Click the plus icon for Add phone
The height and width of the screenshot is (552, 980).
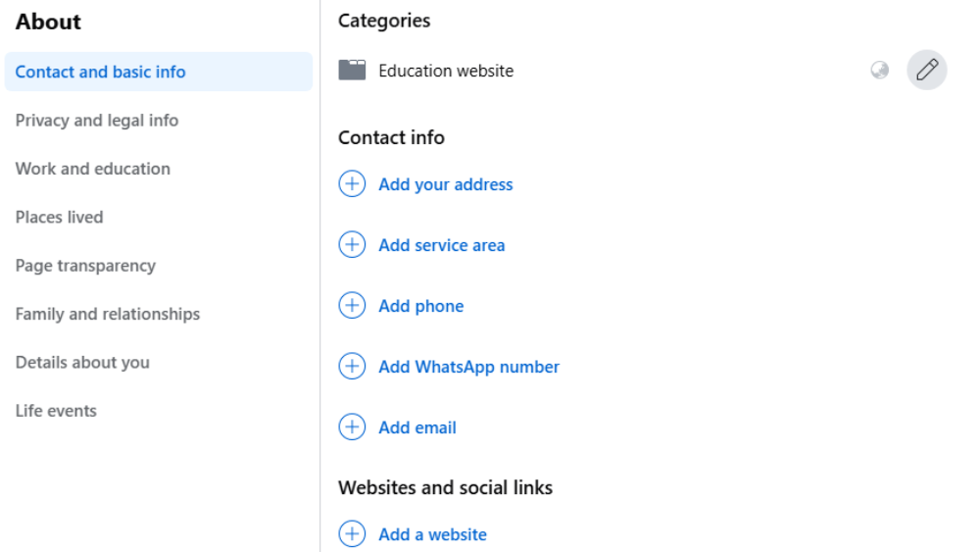click(x=352, y=305)
